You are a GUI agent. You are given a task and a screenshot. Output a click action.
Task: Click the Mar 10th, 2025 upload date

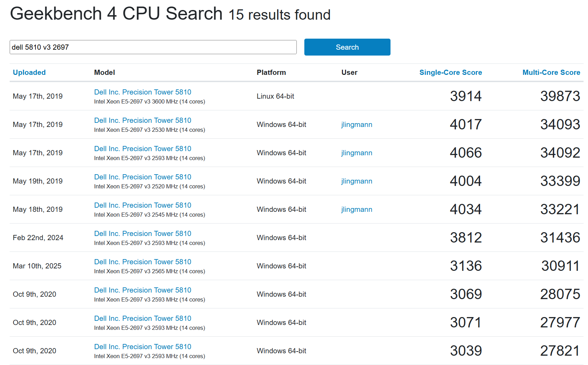tap(37, 266)
